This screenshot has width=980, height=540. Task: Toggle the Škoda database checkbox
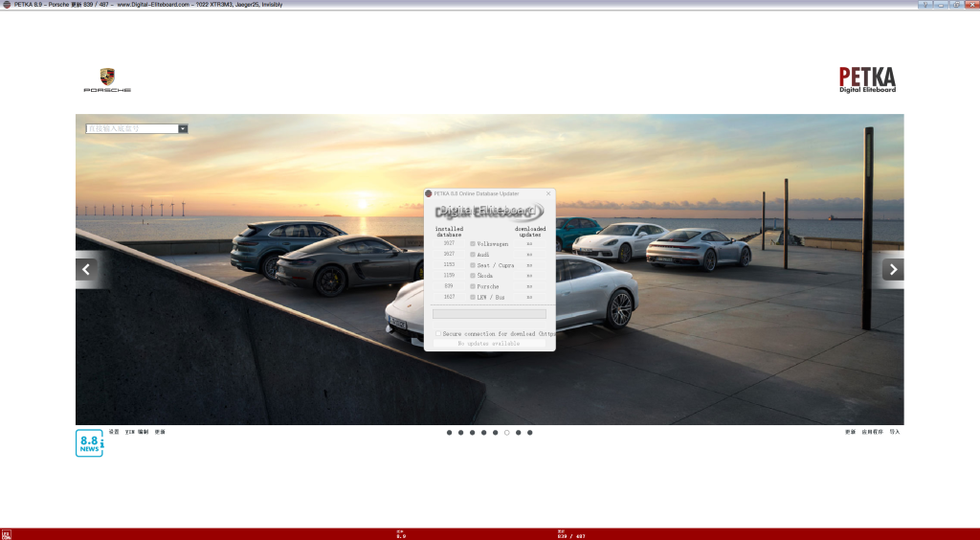pyautogui.click(x=473, y=276)
